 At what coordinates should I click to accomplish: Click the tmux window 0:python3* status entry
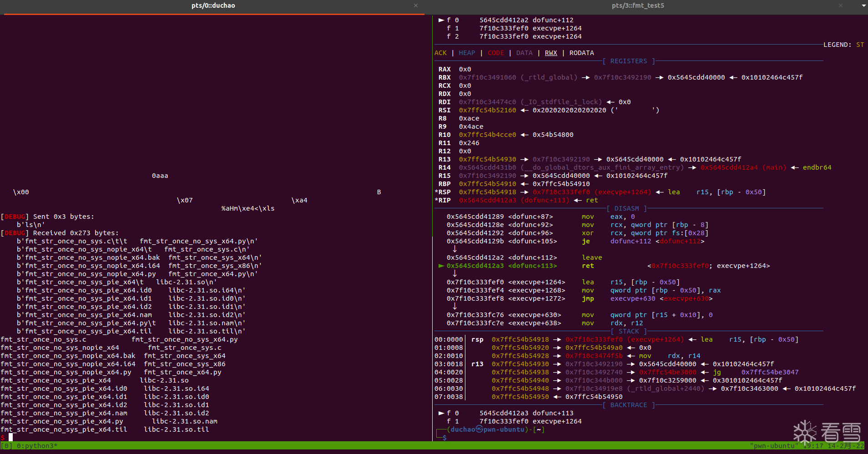tap(37, 446)
